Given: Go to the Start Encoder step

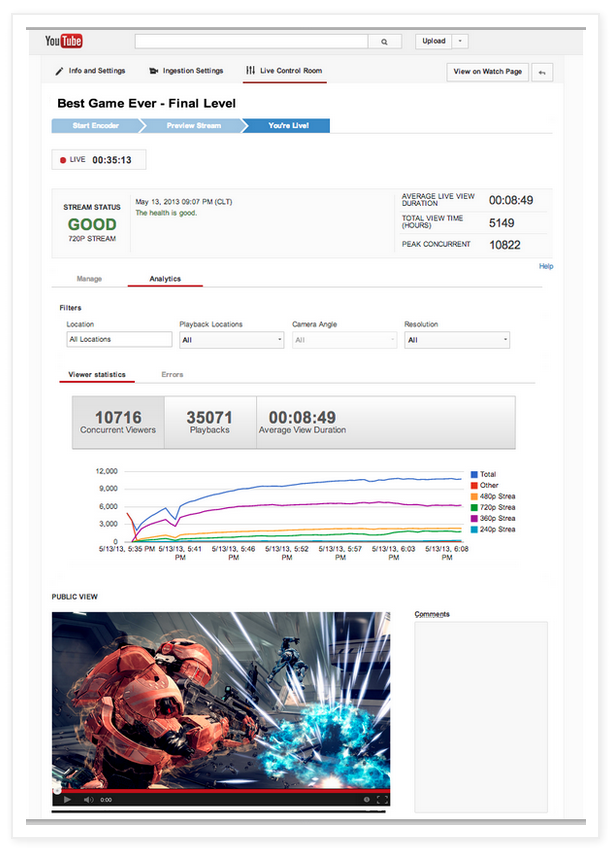Looking at the screenshot, I should (96, 125).
